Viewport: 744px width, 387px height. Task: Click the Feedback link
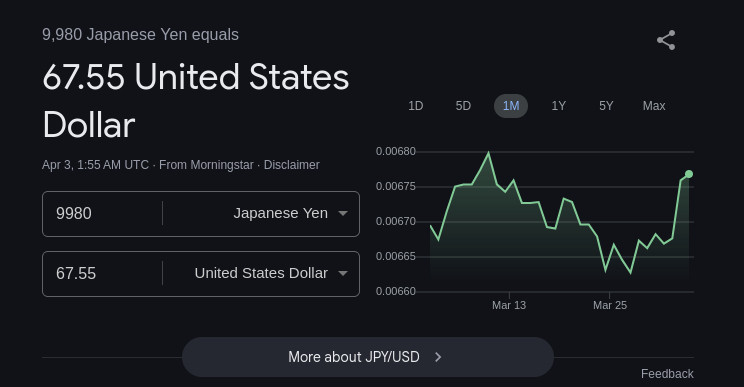coord(667,374)
